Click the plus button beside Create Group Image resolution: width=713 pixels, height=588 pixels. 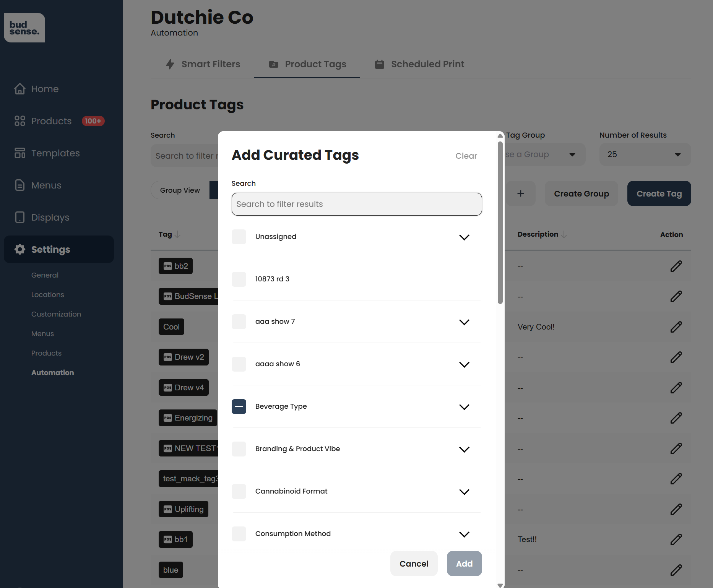(x=521, y=193)
